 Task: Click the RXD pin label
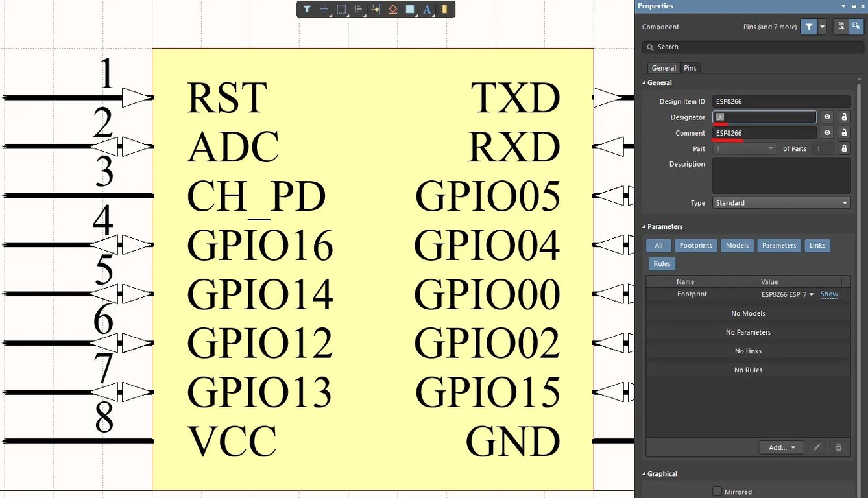tap(514, 147)
